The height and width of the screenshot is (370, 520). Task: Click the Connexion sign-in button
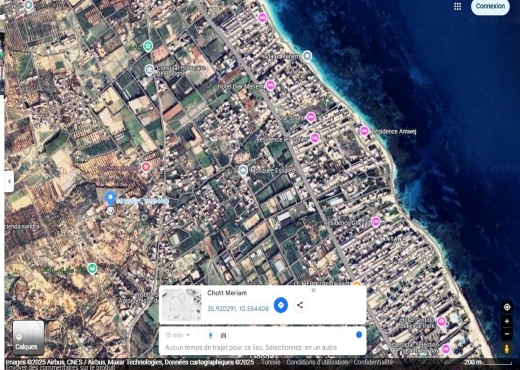pos(490,6)
